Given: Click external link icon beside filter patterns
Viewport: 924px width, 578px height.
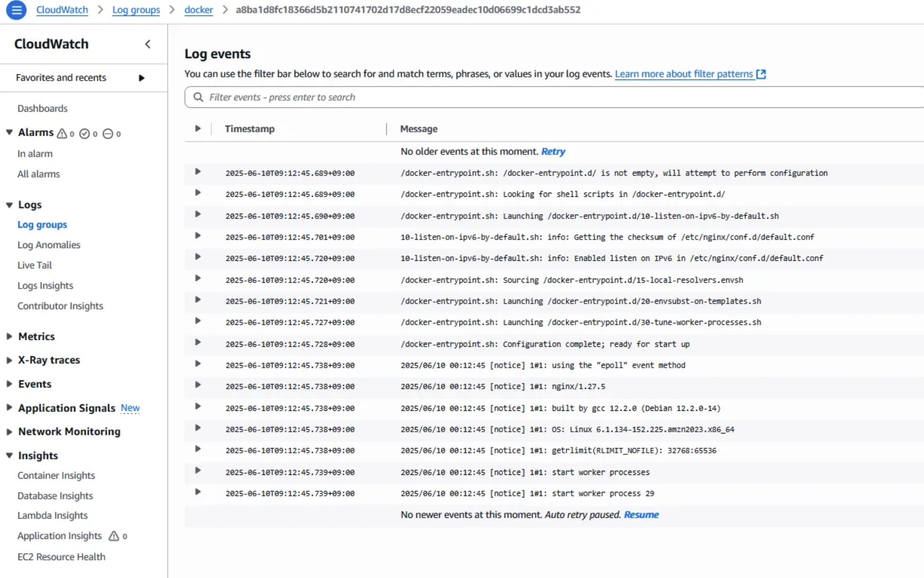Looking at the screenshot, I should tap(761, 74).
